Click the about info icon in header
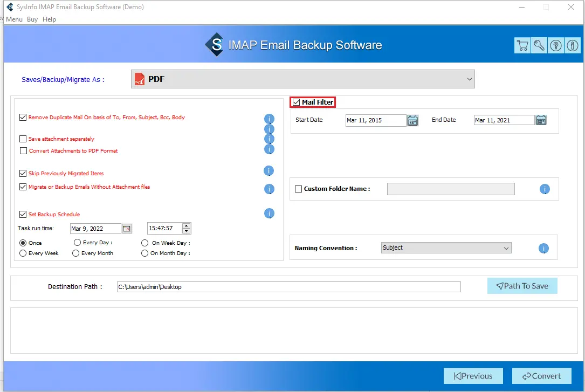This screenshot has width=585, height=392. pyautogui.click(x=572, y=46)
